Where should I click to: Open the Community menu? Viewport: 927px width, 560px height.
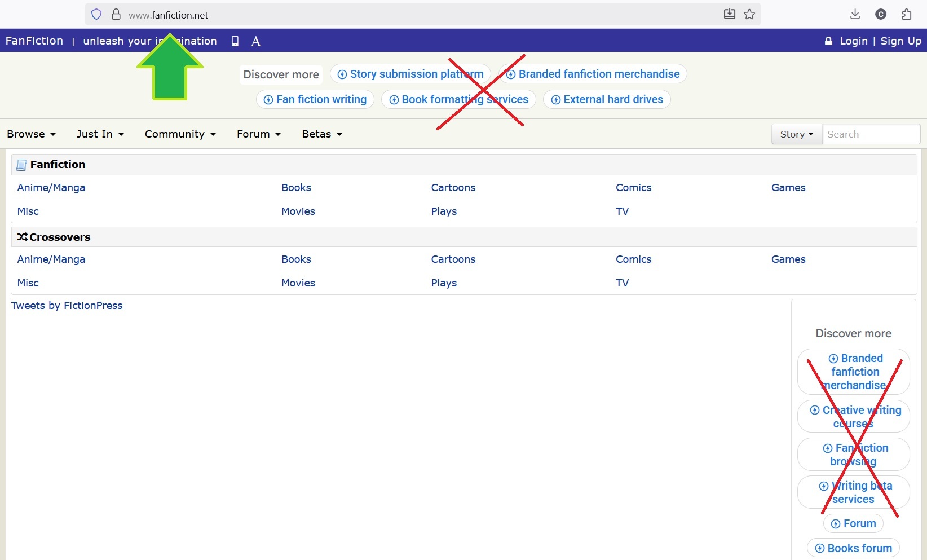[x=180, y=134]
